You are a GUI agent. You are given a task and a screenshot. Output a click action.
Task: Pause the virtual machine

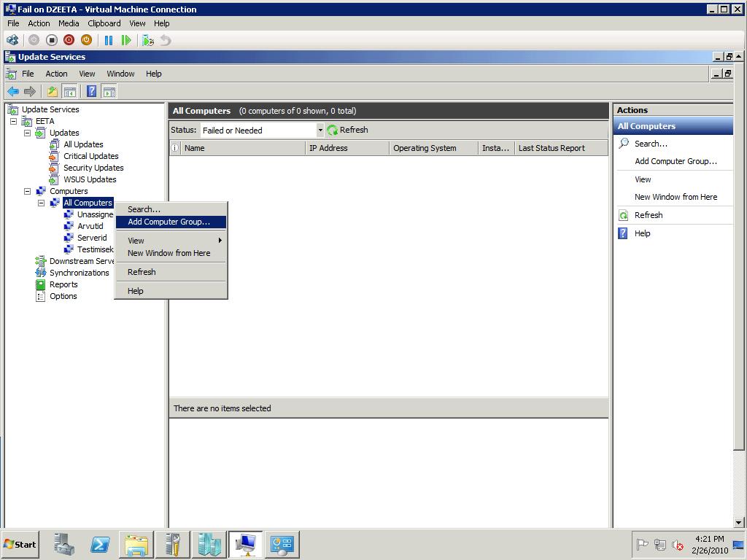(x=109, y=41)
